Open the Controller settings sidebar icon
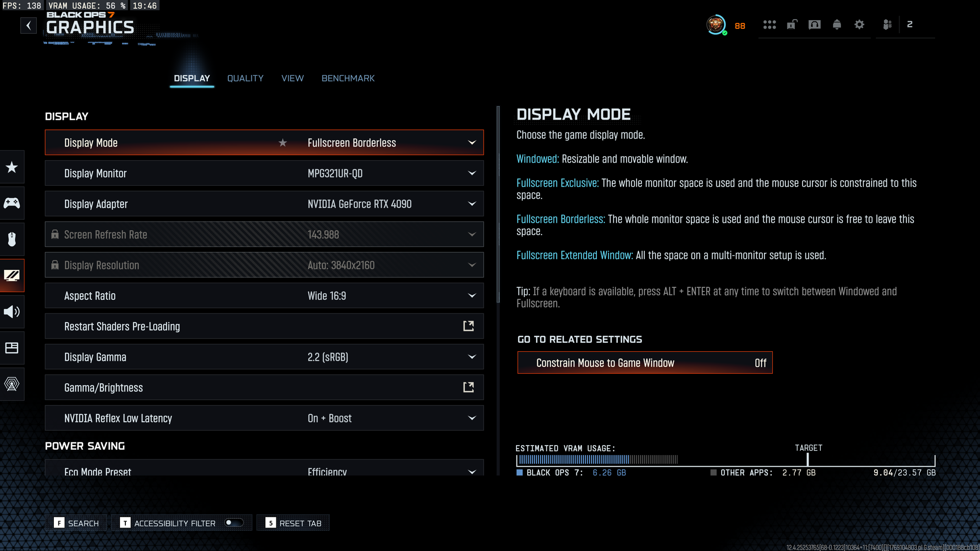The width and height of the screenshot is (980, 551). pos(12,203)
